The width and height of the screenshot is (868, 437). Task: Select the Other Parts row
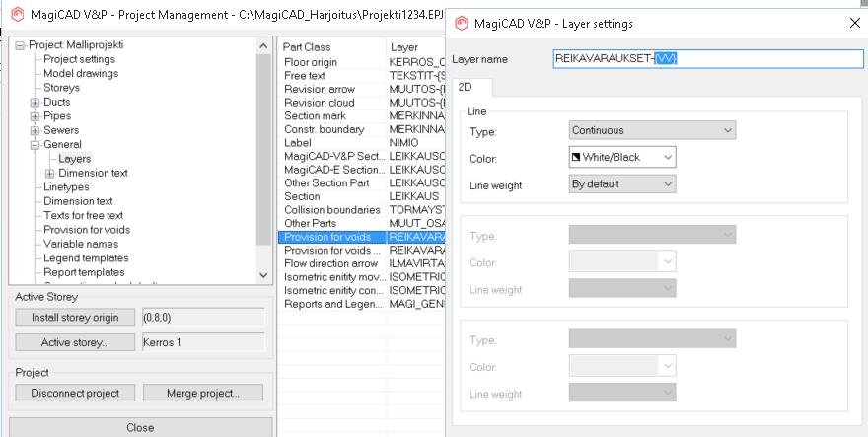tap(362, 223)
